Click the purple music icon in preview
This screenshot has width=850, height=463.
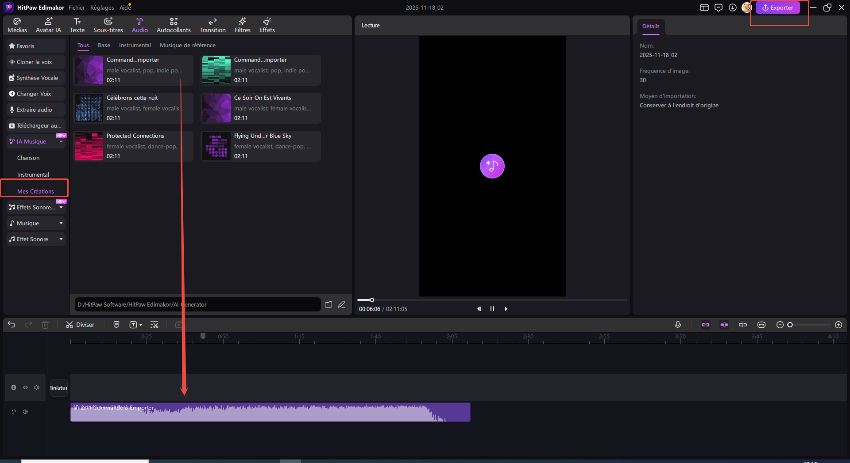pos(492,166)
